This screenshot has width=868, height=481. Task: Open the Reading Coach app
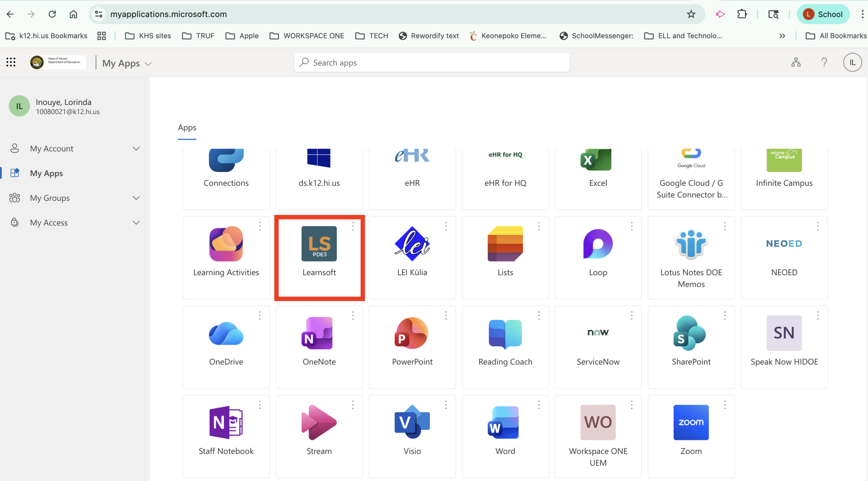505,347
